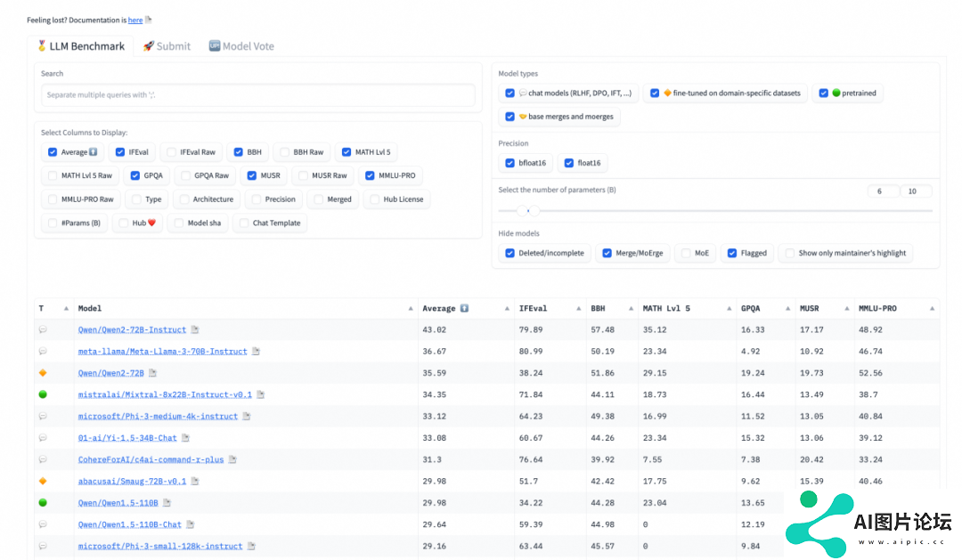Enable the Hub License column checkbox
The image size is (962, 560).
tap(375, 199)
